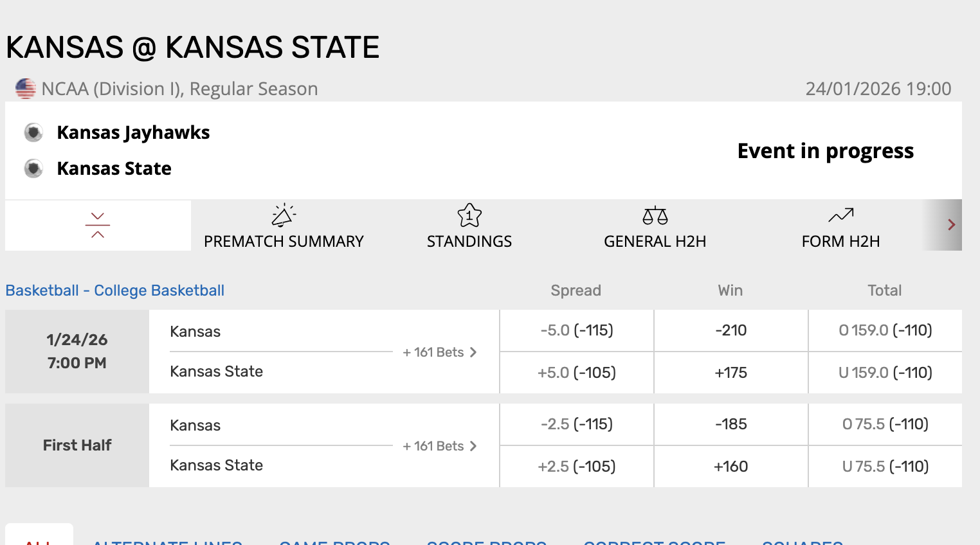Open the Prematch Summary whistle icon
Image resolution: width=980 pixels, height=545 pixels.
coord(284,215)
